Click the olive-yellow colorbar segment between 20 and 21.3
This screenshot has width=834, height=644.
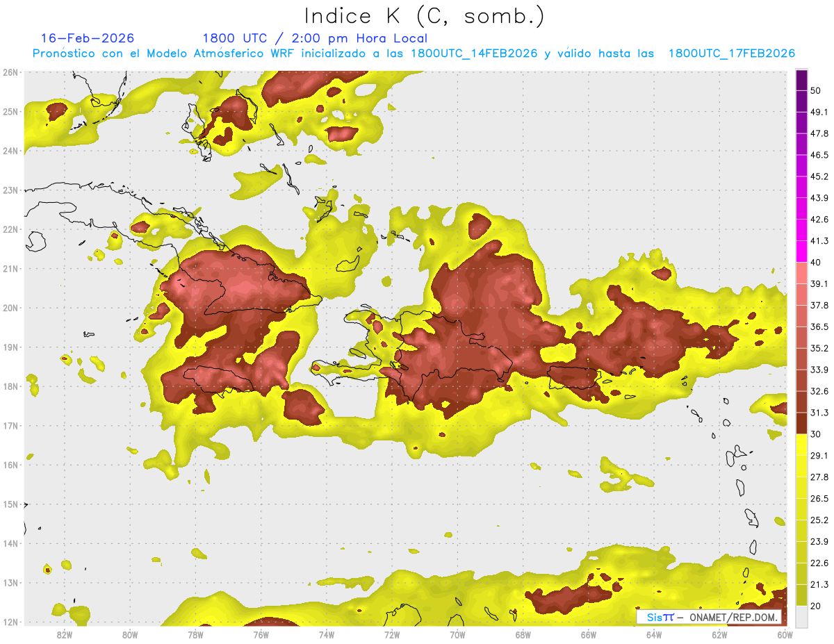[x=801, y=595]
